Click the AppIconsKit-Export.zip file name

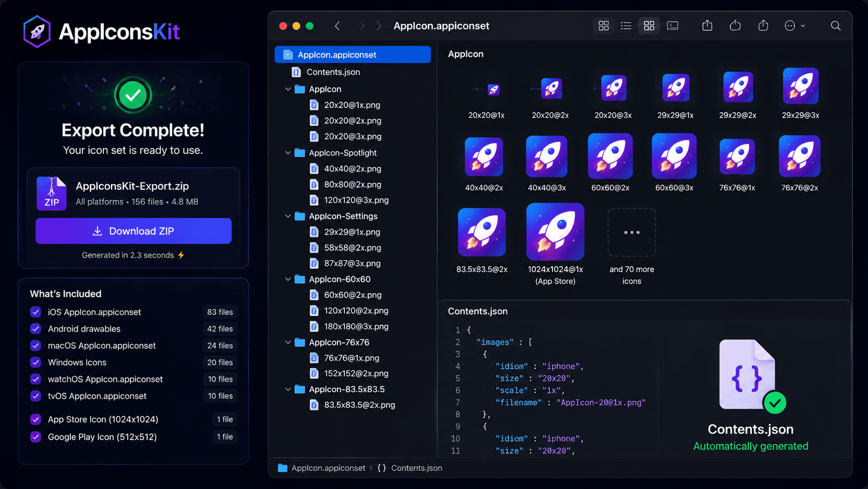pyautogui.click(x=132, y=186)
